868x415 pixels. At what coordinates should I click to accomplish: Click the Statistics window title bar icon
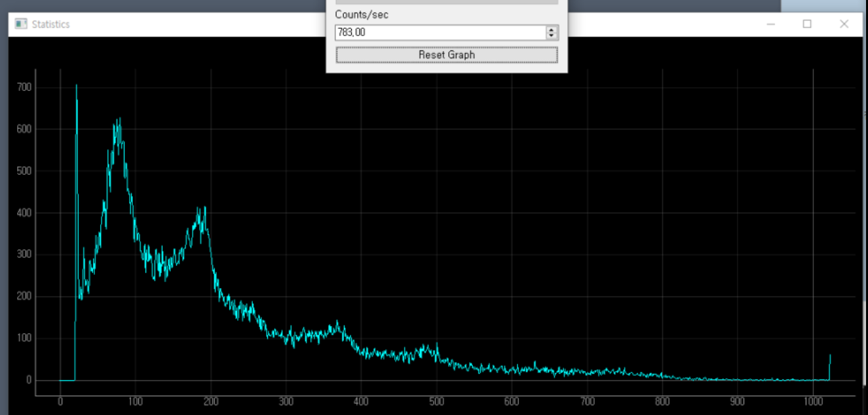pyautogui.click(x=21, y=24)
